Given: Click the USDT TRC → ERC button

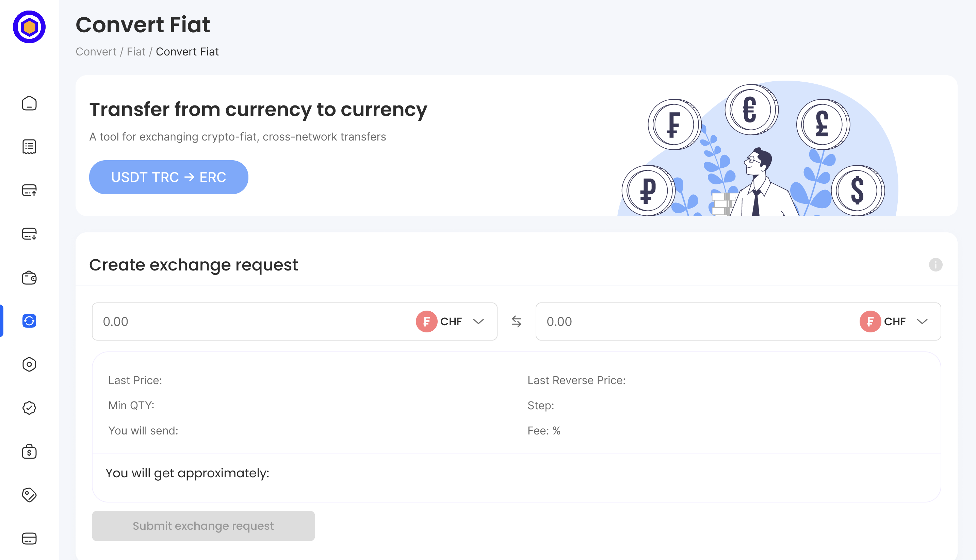Looking at the screenshot, I should 168,177.
